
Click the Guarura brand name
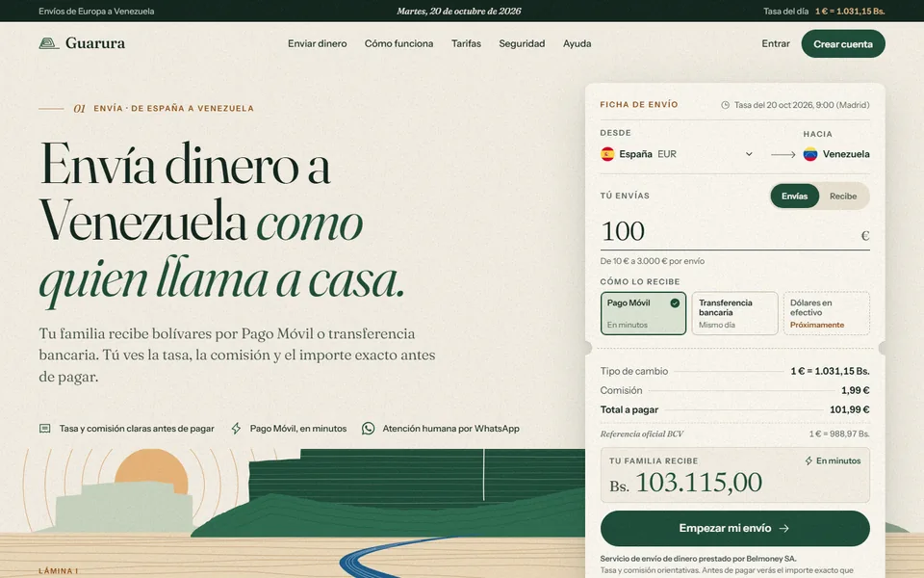pyautogui.click(x=95, y=43)
